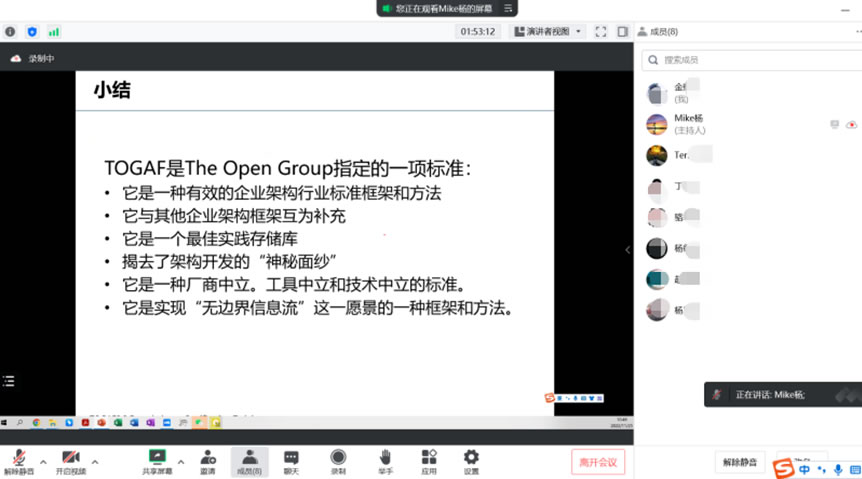The height and width of the screenshot is (479, 862).
Task: Check the green network signal icon
Action: click(53, 32)
